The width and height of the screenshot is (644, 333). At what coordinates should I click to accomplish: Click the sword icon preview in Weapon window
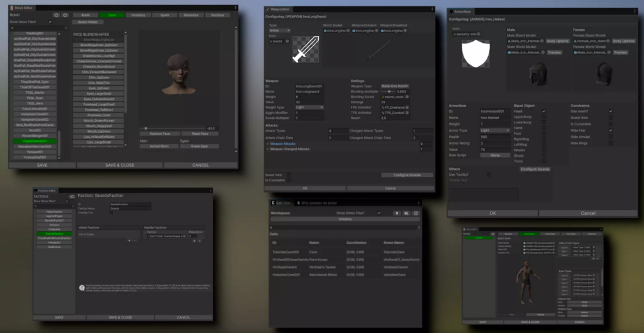point(306,48)
